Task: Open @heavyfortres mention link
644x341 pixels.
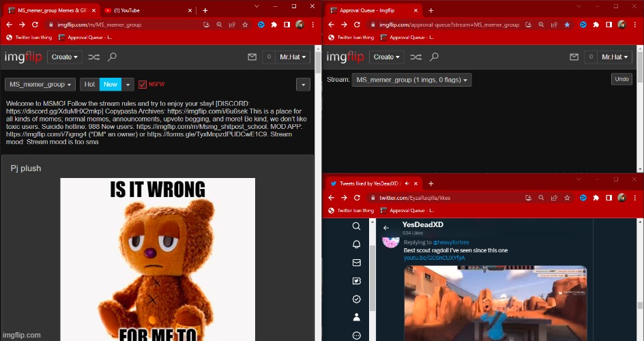Action: tap(450, 243)
